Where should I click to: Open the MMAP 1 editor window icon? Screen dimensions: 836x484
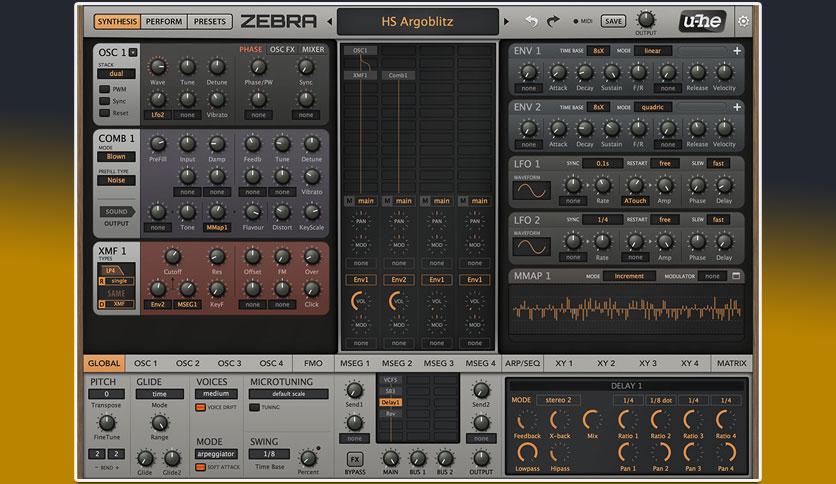tap(736, 276)
